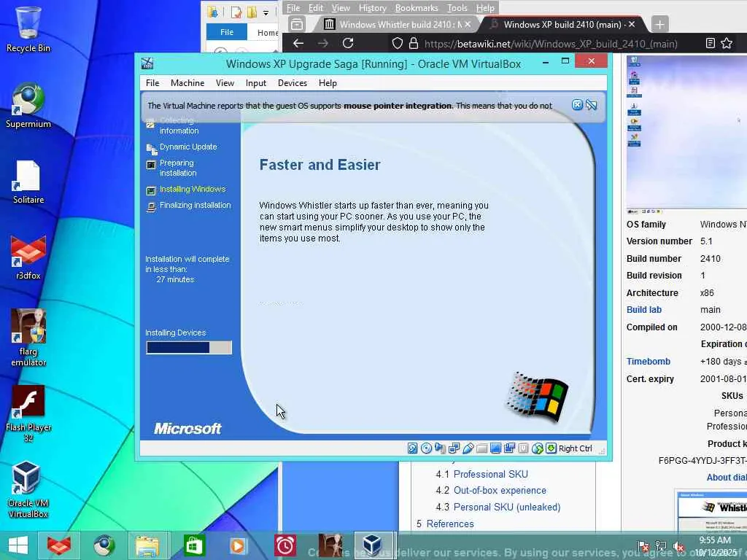Image resolution: width=747 pixels, height=560 pixels.
Task: Click the Windows Store taskbar icon
Action: pos(193,545)
